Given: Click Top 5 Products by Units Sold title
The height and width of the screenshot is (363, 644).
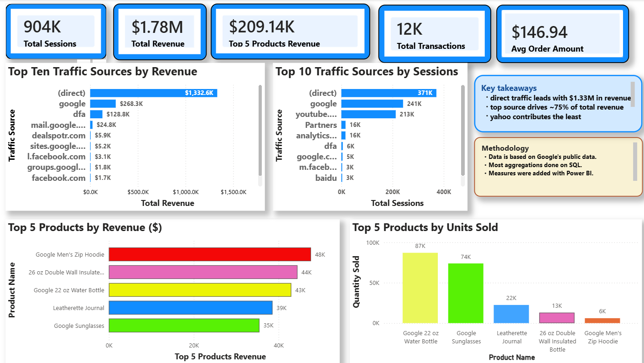Looking at the screenshot, I should coord(425,227).
